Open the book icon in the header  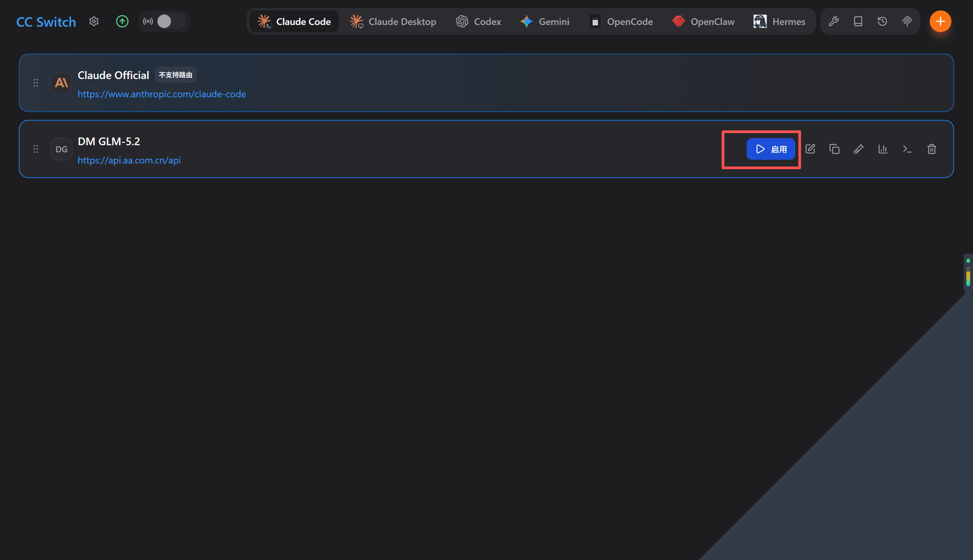(x=858, y=22)
